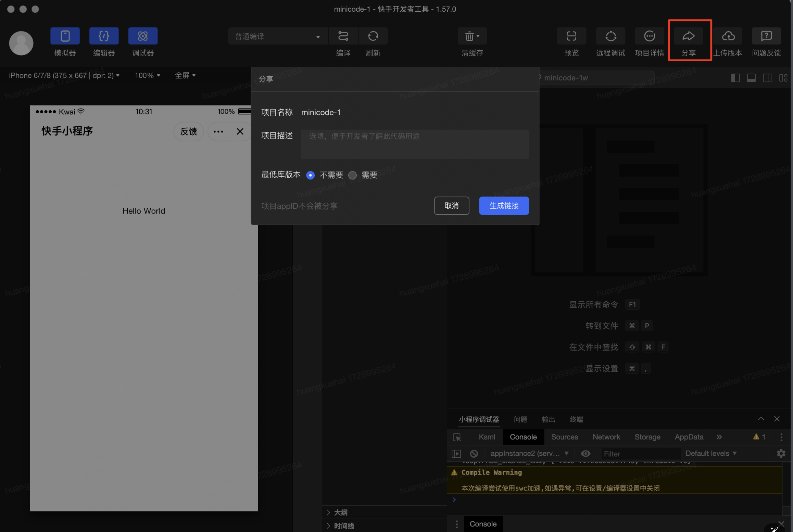Expand the 大纲 outline section
The image size is (793, 532).
385,512
